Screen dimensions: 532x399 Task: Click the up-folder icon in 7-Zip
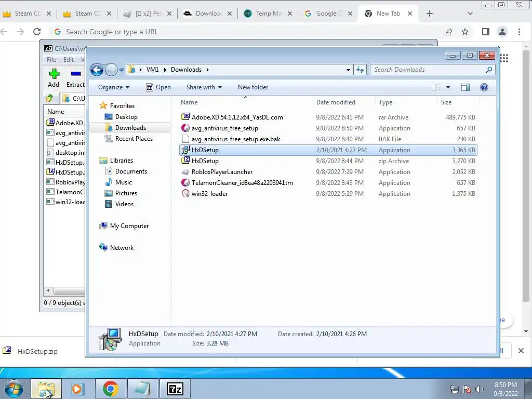pyautogui.click(x=50, y=98)
